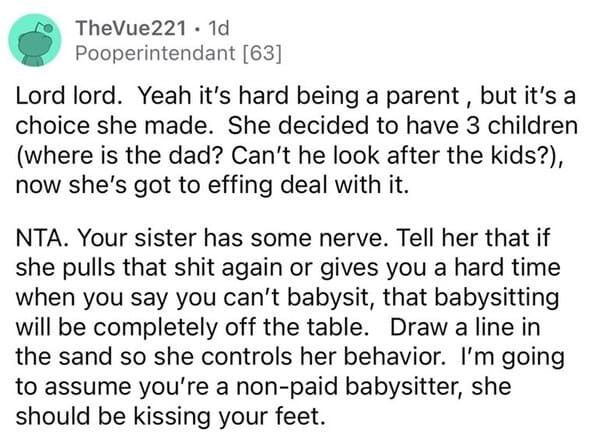Click the phrase "3 children"

[x=522, y=125]
